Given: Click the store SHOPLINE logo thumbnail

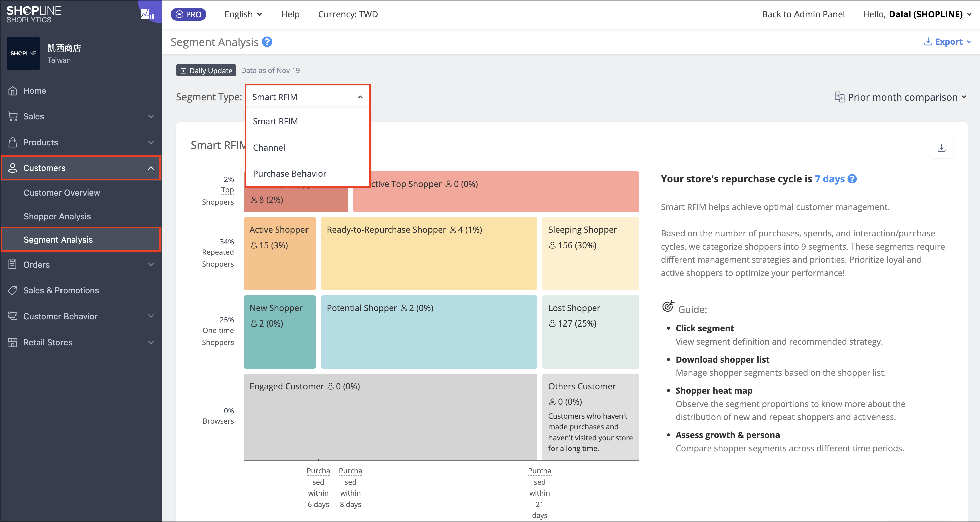Looking at the screenshot, I should [23, 53].
